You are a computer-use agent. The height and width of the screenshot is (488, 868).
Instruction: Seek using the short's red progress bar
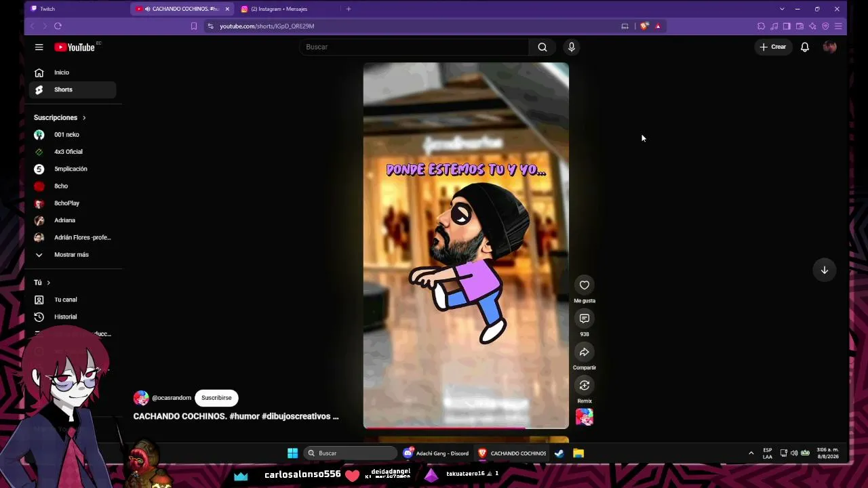coord(466,428)
